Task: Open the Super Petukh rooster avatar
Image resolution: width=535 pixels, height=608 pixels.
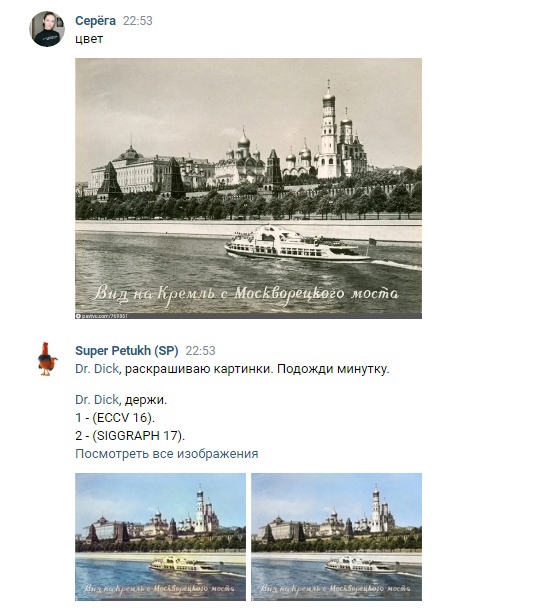Action: point(47,359)
